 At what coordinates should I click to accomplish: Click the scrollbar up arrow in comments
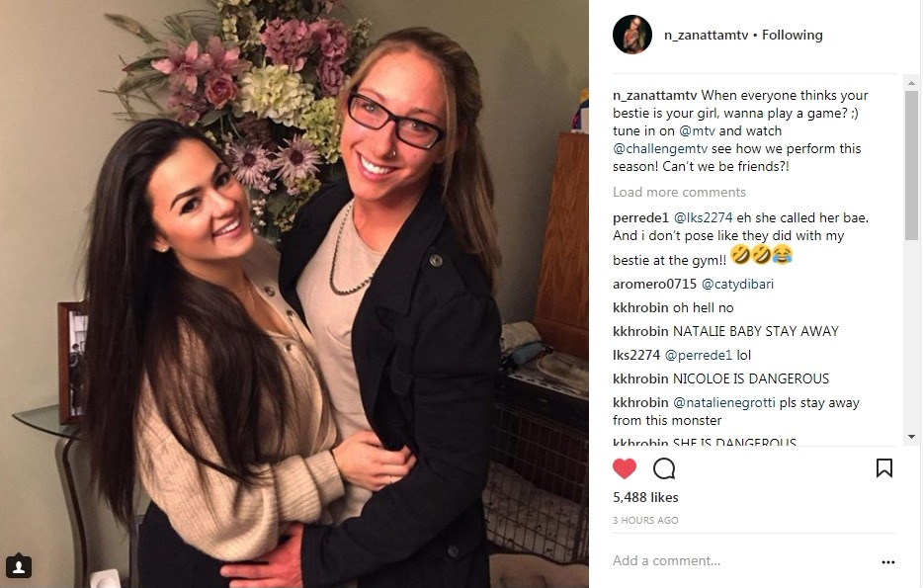pos(912,83)
